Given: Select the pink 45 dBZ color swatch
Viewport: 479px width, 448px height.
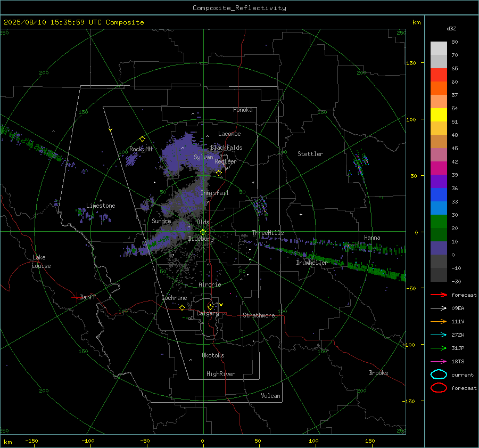Looking at the screenshot, I should pyautogui.click(x=439, y=154).
